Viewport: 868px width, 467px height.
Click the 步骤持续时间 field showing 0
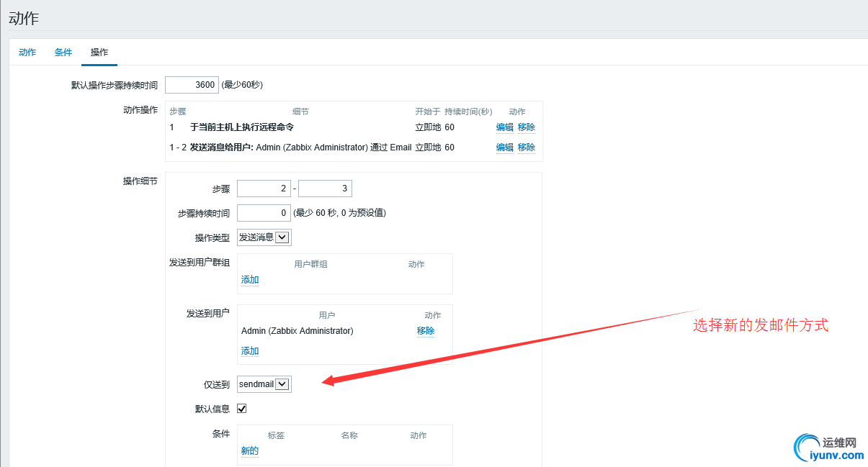click(x=264, y=213)
